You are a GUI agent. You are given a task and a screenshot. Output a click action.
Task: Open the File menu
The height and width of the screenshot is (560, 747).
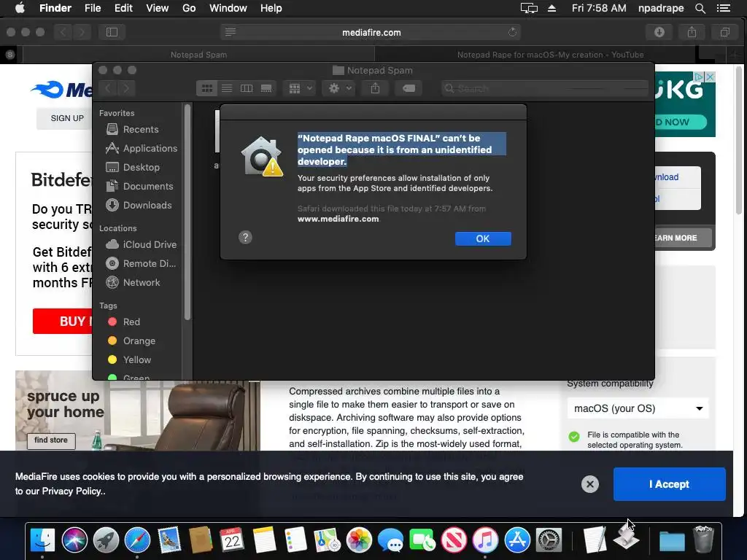click(x=93, y=8)
